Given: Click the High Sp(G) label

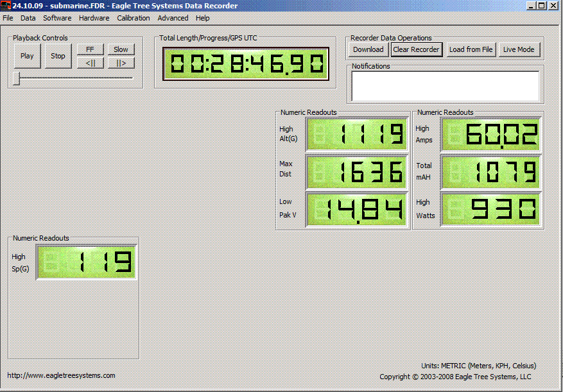Looking at the screenshot, I should click(21, 263).
